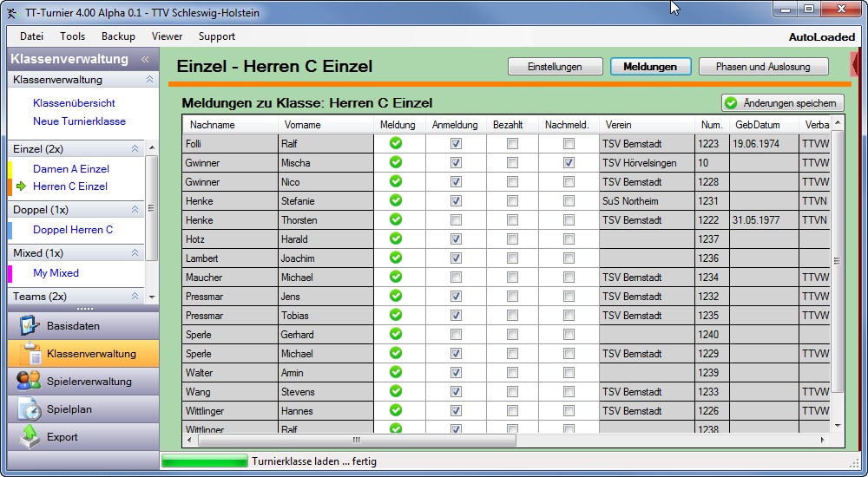868x477 pixels.
Task: Open the Backup menu
Action: pyautogui.click(x=118, y=36)
